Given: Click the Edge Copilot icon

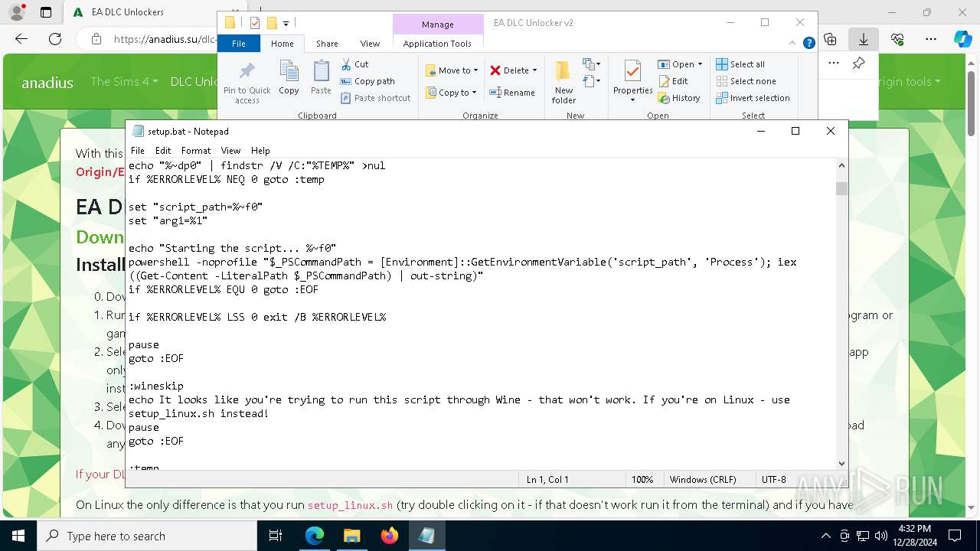Looking at the screenshot, I should coord(962,39).
